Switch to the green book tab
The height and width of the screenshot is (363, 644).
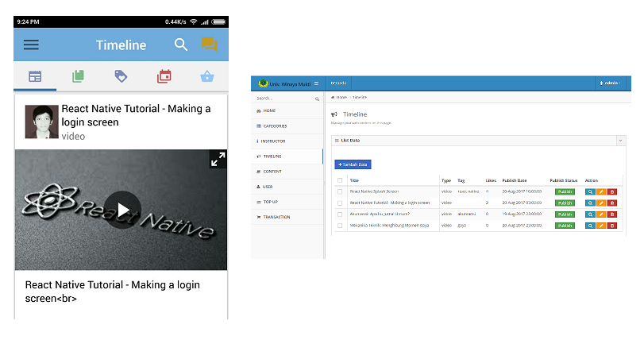[x=78, y=76]
